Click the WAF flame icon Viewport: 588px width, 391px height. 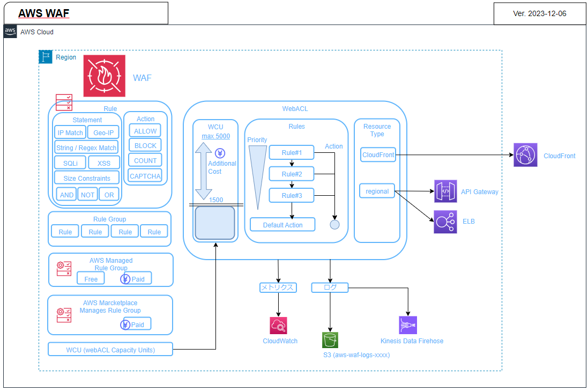tap(104, 76)
